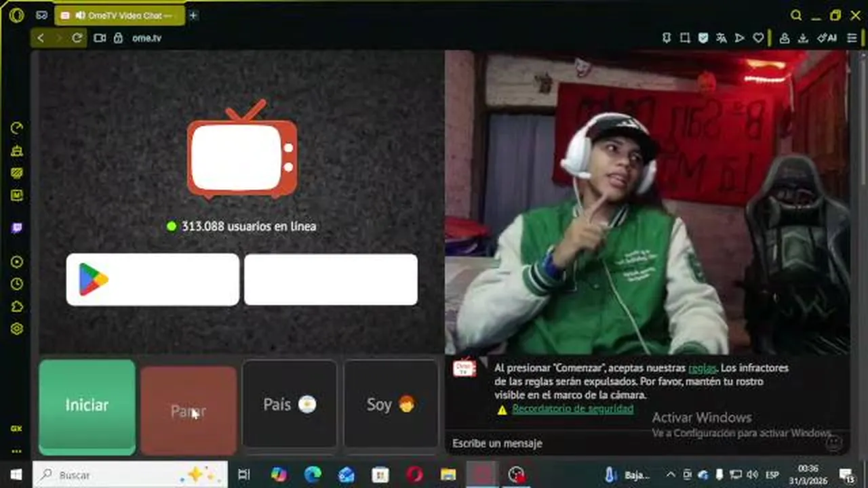Click the Parar button
This screenshot has width=868, height=488.
click(x=189, y=411)
